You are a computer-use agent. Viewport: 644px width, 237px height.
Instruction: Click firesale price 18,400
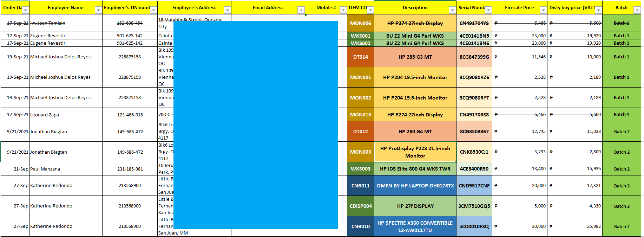(x=520, y=169)
